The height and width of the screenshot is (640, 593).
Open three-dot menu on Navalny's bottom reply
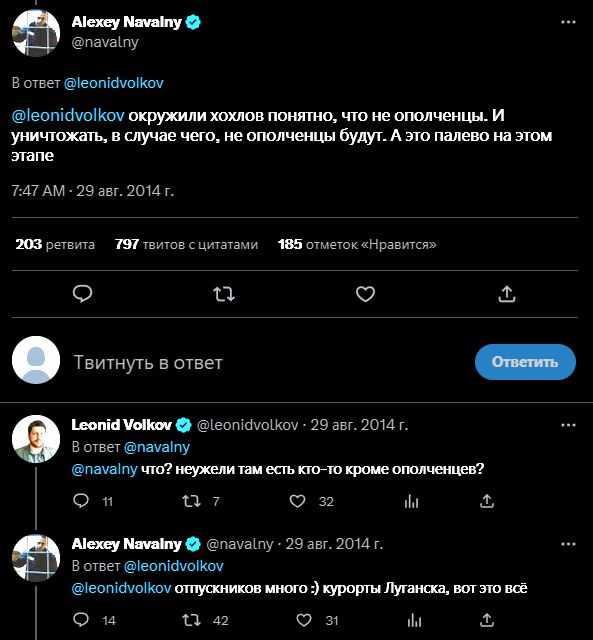(568, 544)
